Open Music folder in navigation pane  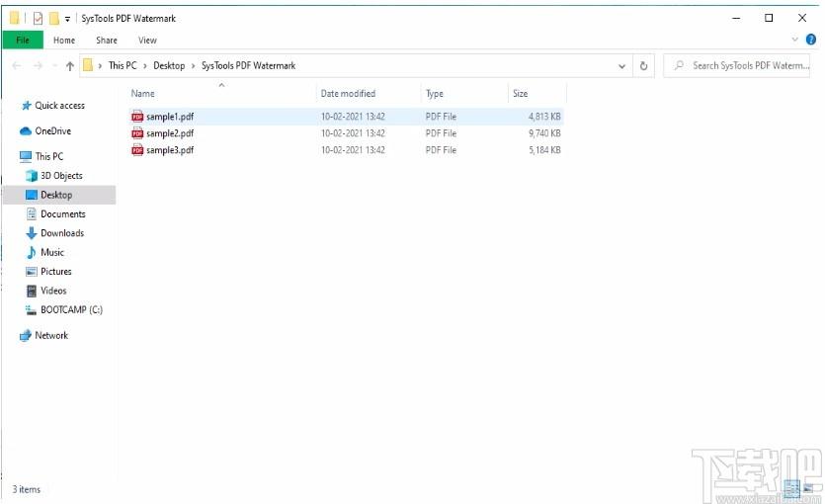pyautogui.click(x=52, y=253)
